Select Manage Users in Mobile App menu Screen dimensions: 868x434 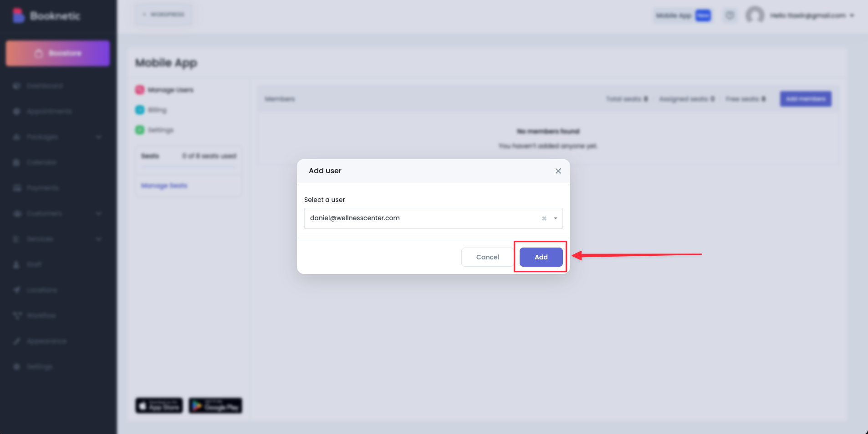pyautogui.click(x=170, y=90)
